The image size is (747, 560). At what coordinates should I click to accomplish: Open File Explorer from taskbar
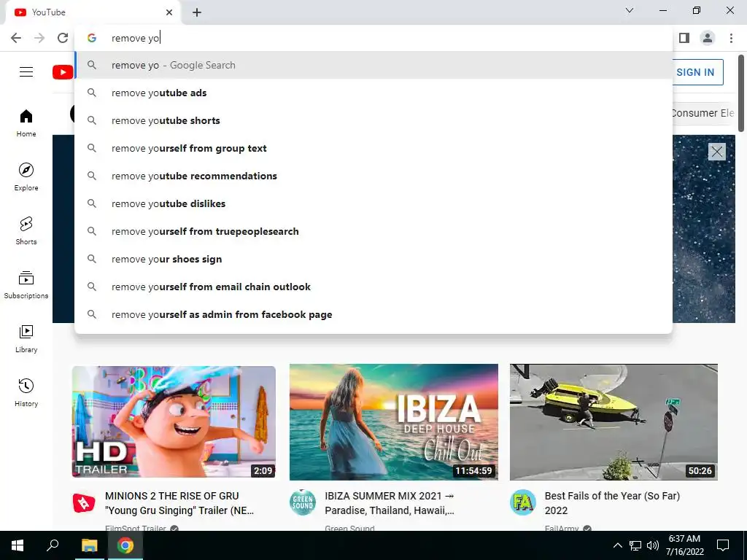(x=90, y=545)
